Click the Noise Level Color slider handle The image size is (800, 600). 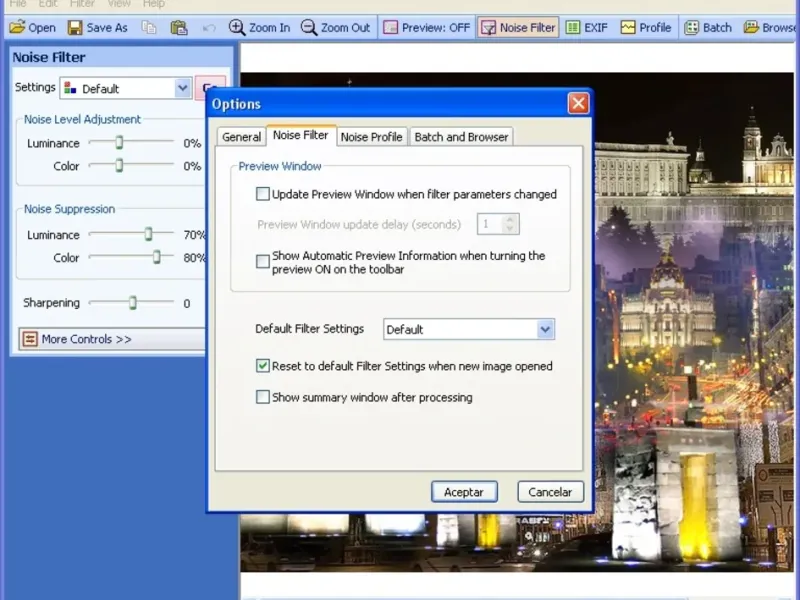pos(119,165)
